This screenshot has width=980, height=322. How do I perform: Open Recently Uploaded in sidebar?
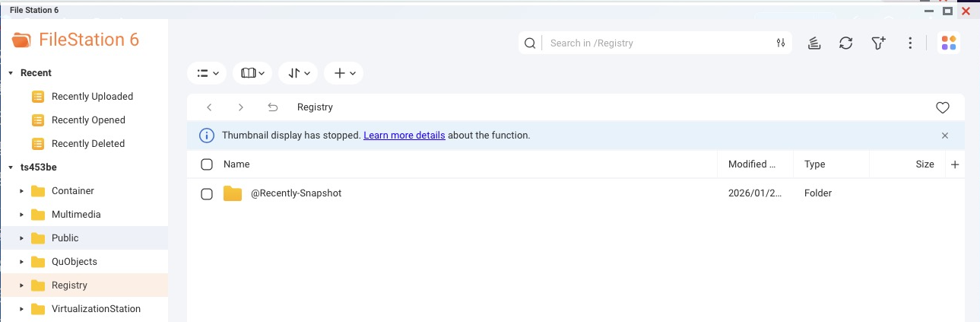coord(92,97)
